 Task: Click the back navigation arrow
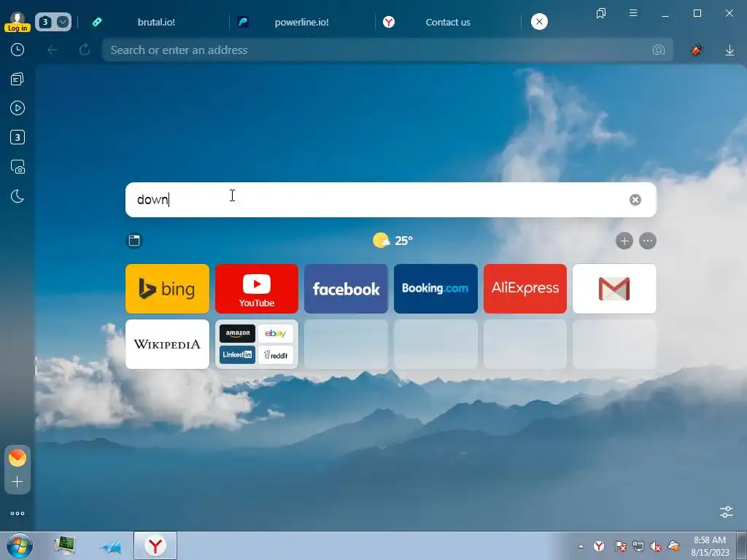point(53,50)
